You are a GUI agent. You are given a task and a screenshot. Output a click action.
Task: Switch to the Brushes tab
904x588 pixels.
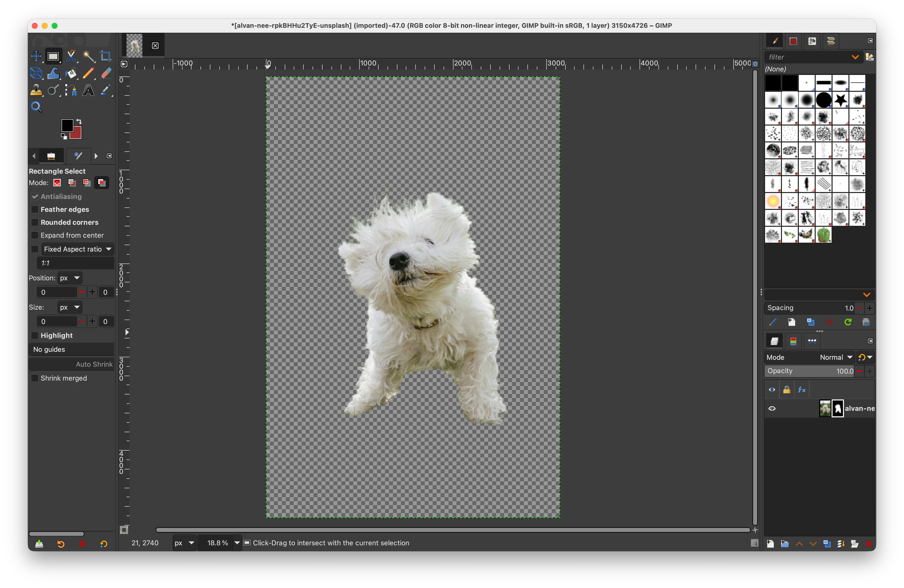[x=775, y=41]
